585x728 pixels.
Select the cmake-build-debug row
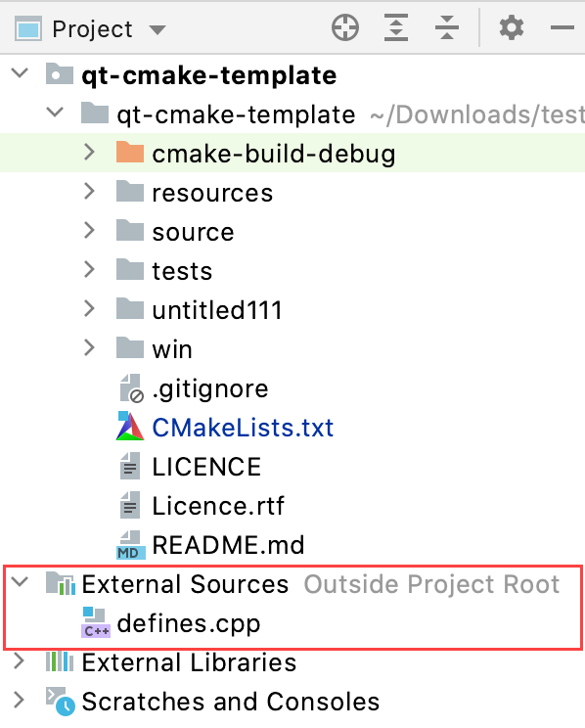click(292, 153)
